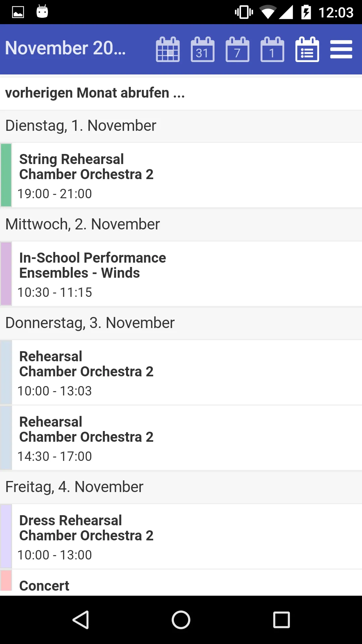Image resolution: width=362 pixels, height=644 pixels.
Task: Open String Rehearsal event at 19:00
Action: [x=181, y=175]
